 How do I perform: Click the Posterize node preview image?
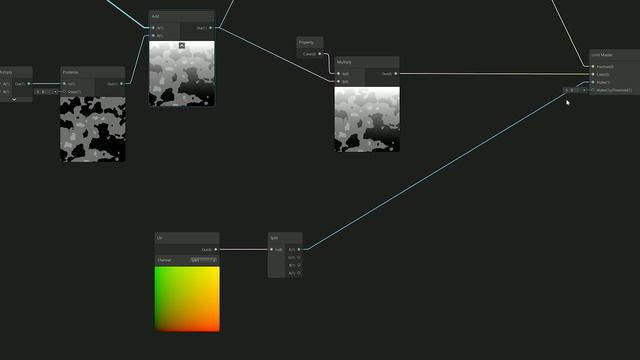pos(93,129)
